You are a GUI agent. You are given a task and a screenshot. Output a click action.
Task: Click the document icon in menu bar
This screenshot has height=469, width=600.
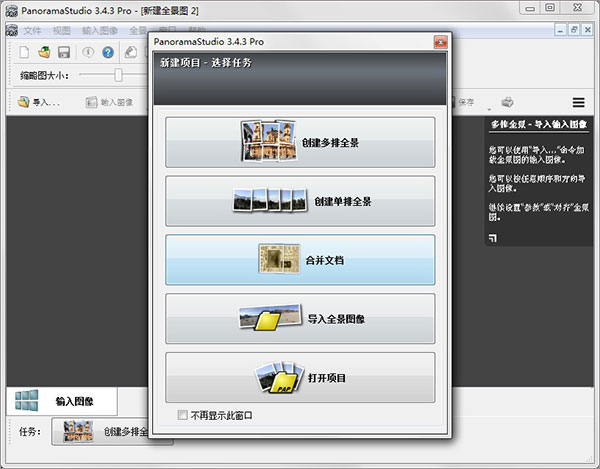12,30
